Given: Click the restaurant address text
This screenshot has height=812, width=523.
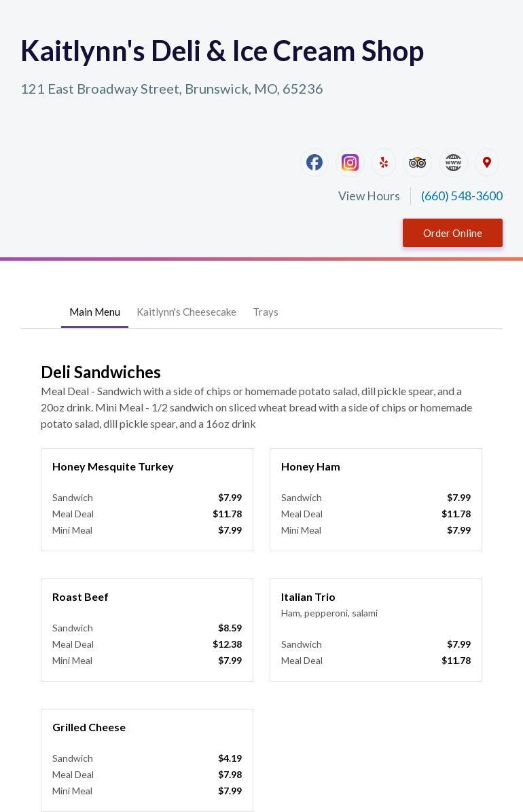Looking at the screenshot, I should [x=172, y=89].
